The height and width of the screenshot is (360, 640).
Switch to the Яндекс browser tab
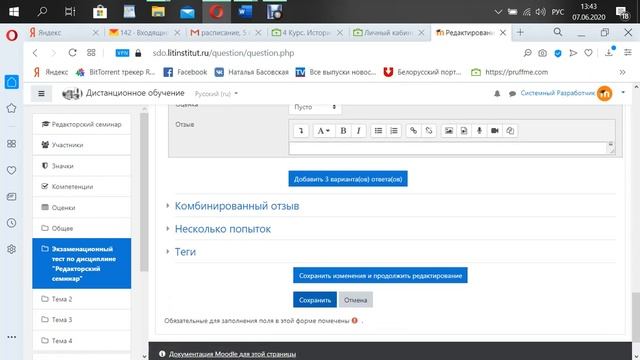coord(64,33)
